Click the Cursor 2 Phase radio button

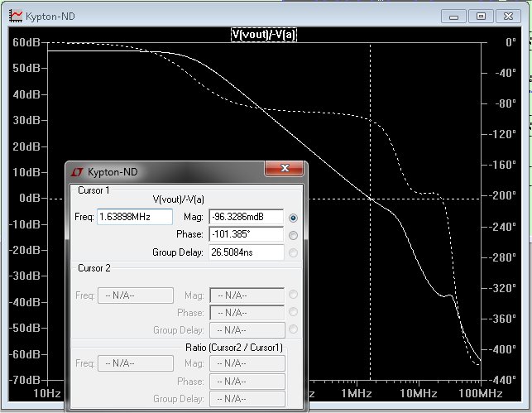click(293, 312)
